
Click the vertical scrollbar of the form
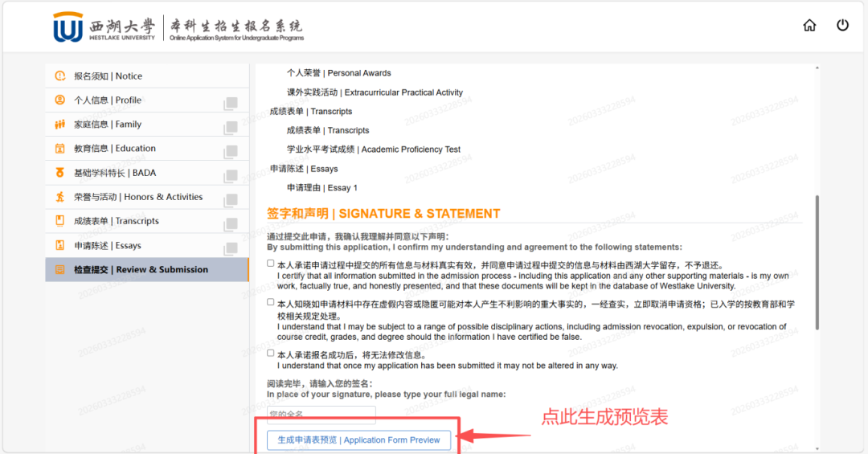pyautogui.click(x=817, y=261)
